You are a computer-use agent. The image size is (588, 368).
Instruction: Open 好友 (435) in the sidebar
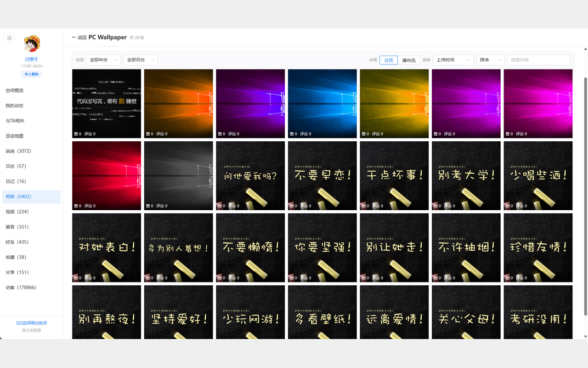point(31,242)
